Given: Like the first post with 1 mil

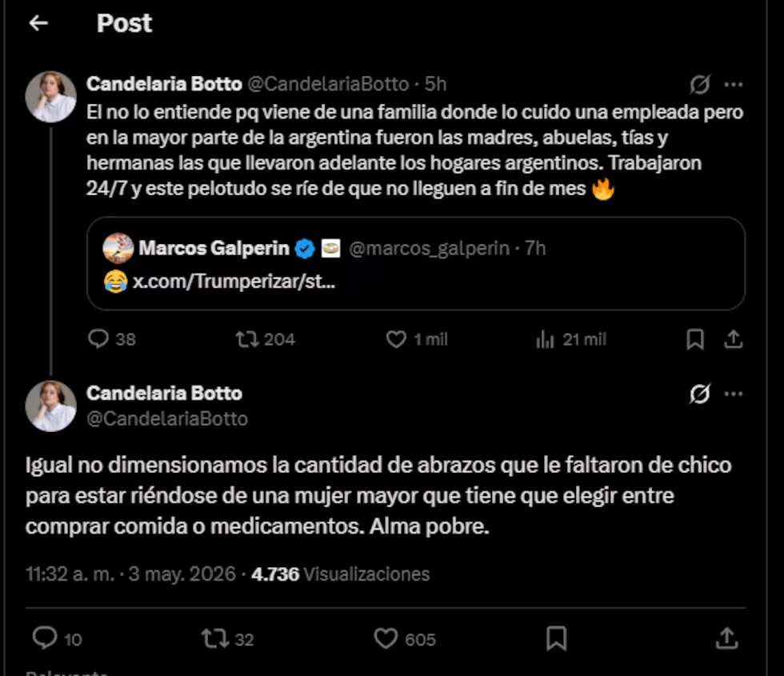Looking at the screenshot, I should point(396,339).
